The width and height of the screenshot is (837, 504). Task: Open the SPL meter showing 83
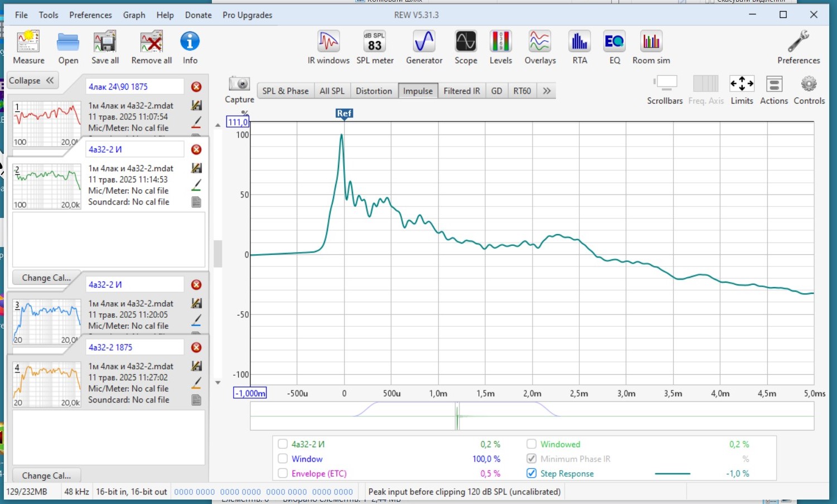point(375,47)
